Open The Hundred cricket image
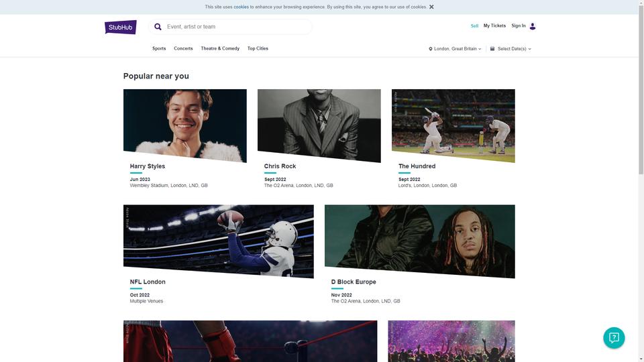The height and width of the screenshot is (362, 644). click(x=453, y=125)
